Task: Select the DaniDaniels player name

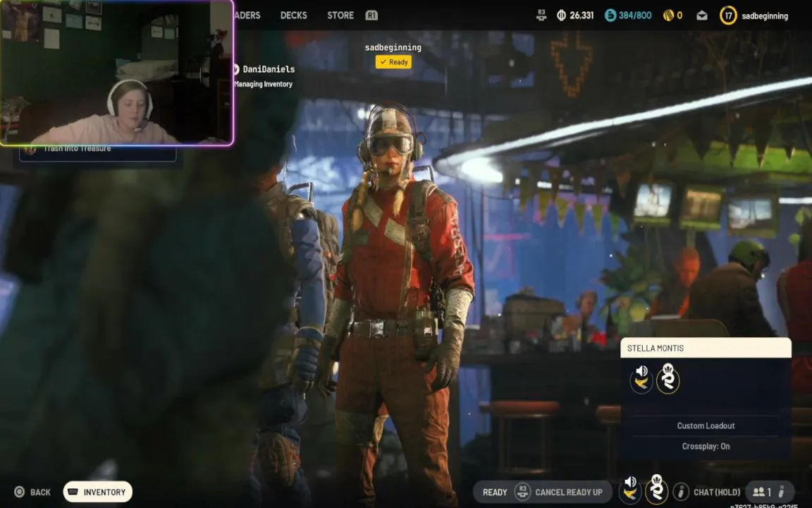Action: tap(269, 69)
